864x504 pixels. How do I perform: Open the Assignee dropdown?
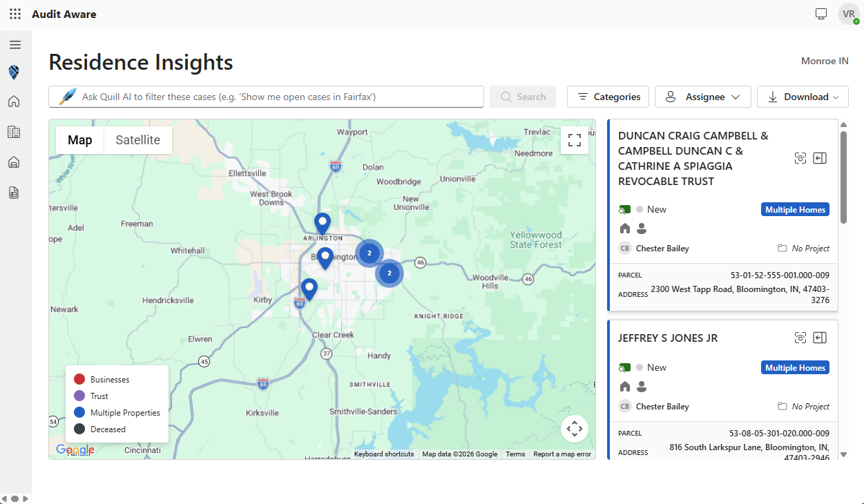(x=703, y=97)
